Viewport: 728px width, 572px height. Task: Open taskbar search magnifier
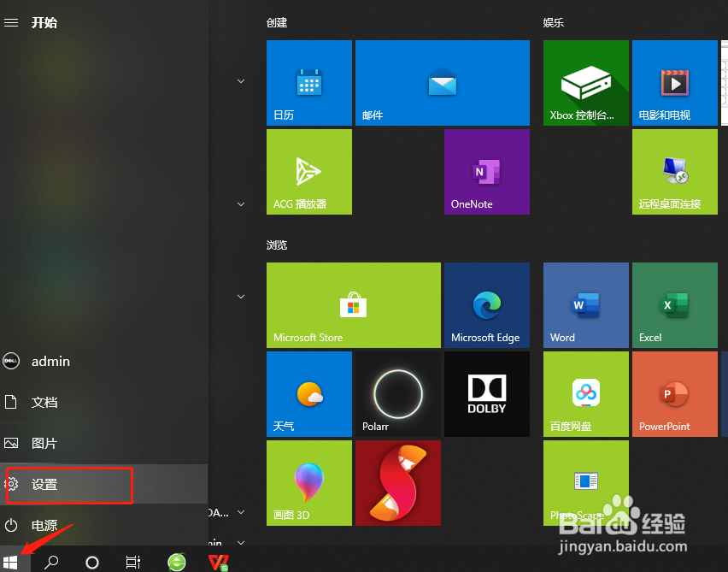51,563
